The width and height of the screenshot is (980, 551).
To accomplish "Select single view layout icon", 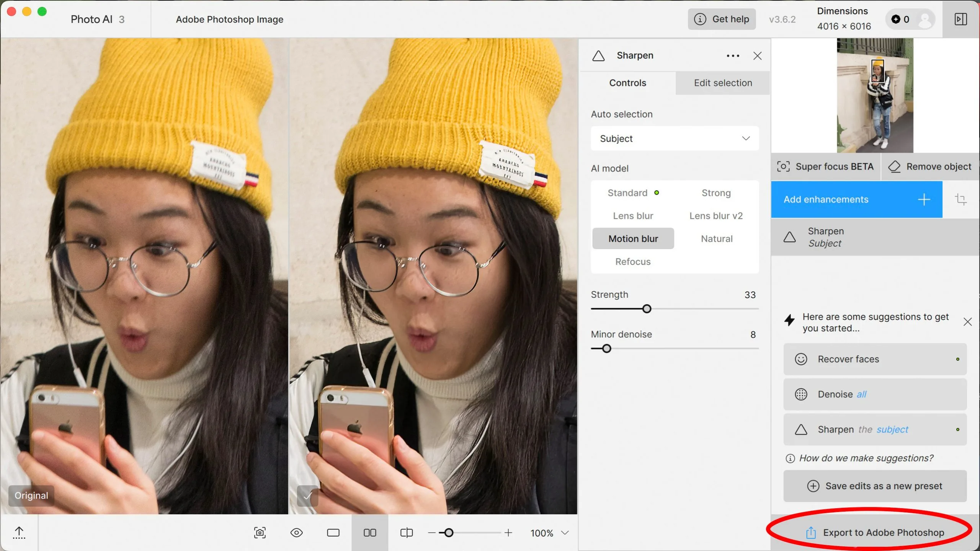I will [333, 533].
